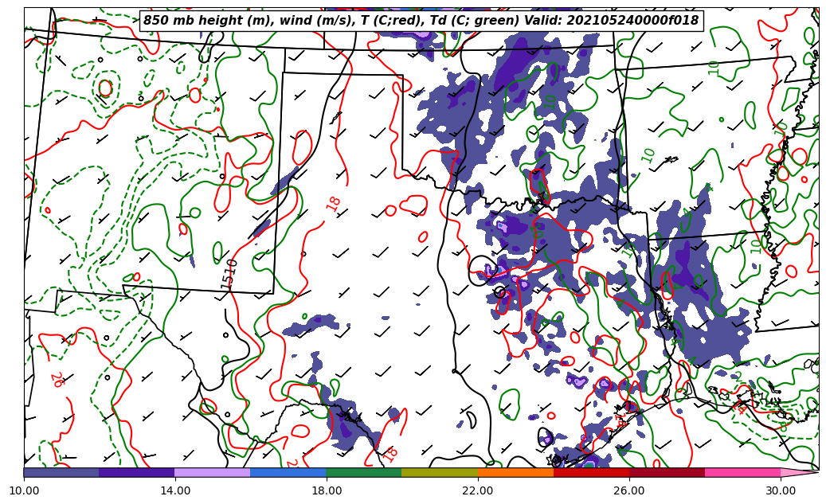Click the blue 16–18 colorbar segment
Viewport: 826px width, 504px height.
[288, 472]
